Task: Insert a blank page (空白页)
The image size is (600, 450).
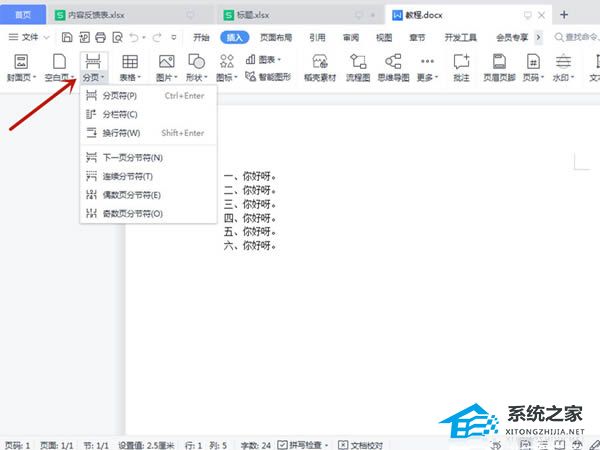Action: coord(59,67)
